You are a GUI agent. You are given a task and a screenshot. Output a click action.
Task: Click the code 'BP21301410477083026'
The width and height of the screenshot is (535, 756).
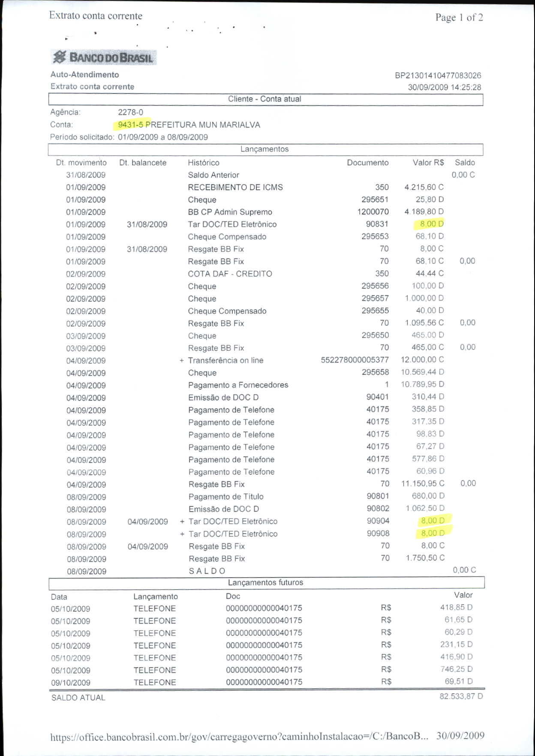tap(438, 76)
